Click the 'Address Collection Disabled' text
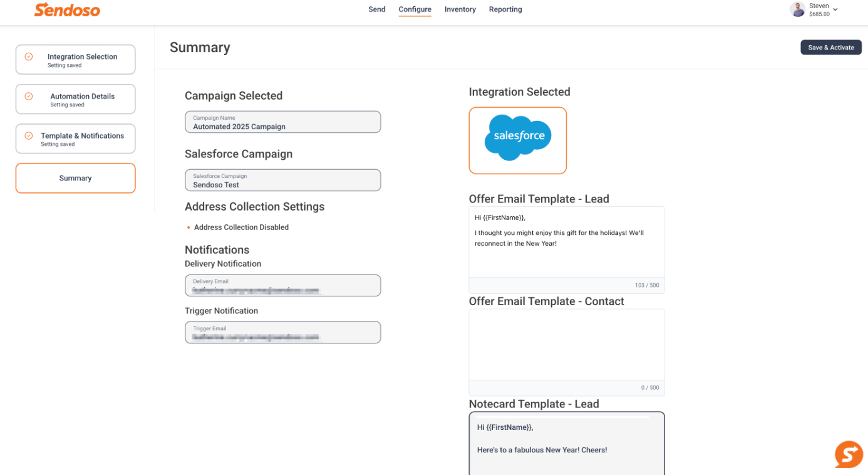 pos(241,227)
